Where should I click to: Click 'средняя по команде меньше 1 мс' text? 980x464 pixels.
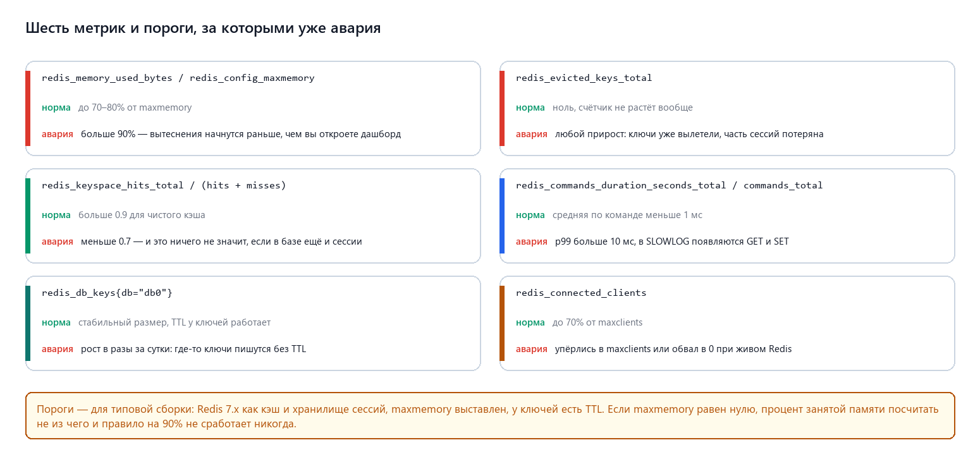pos(627,215)
